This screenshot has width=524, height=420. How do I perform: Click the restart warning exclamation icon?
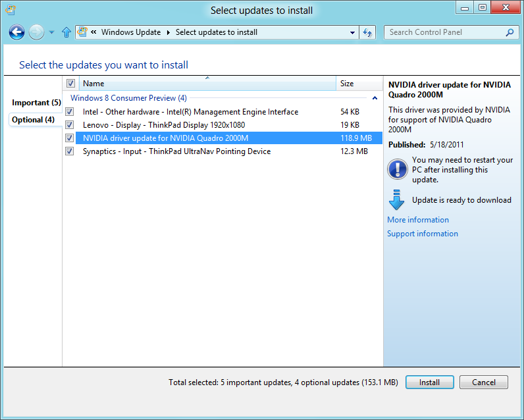(398, 169)
